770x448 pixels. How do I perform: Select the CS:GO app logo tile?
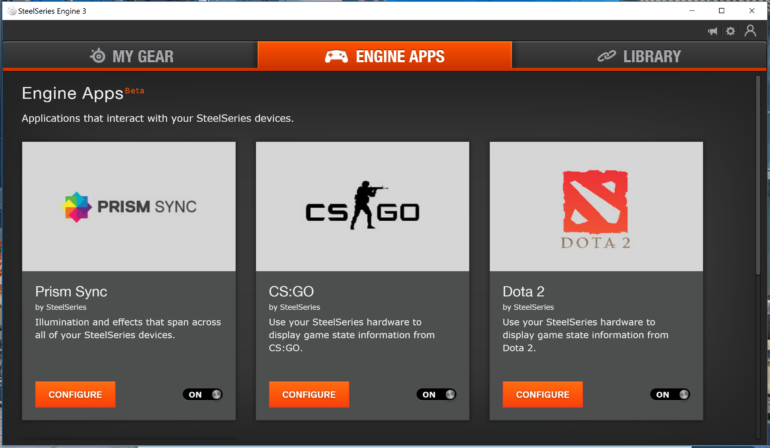[x=362, y=207]
